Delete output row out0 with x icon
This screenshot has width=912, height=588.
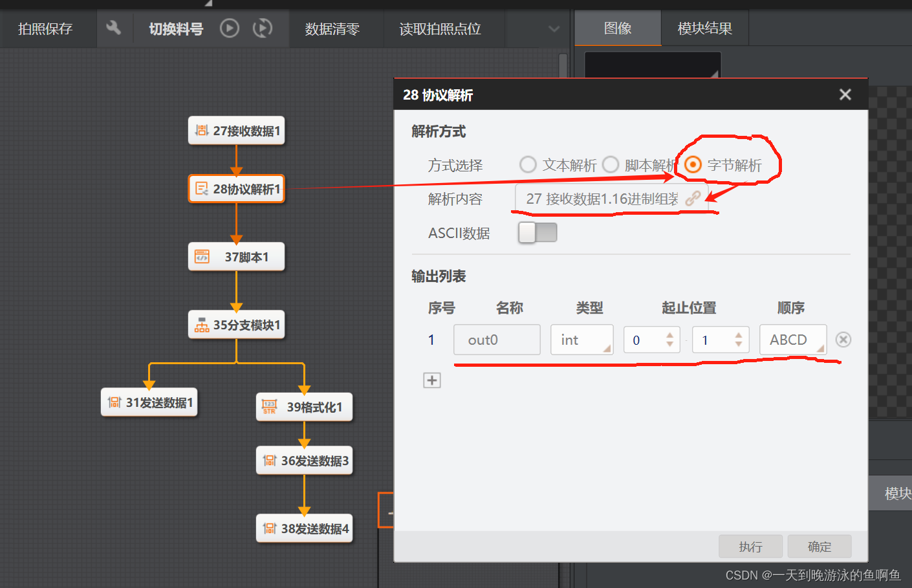click(843, 340)
